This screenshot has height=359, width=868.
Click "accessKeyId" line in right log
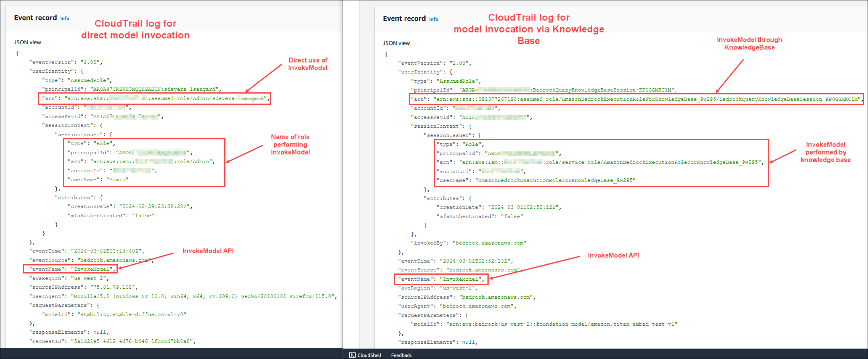(472, 117)
